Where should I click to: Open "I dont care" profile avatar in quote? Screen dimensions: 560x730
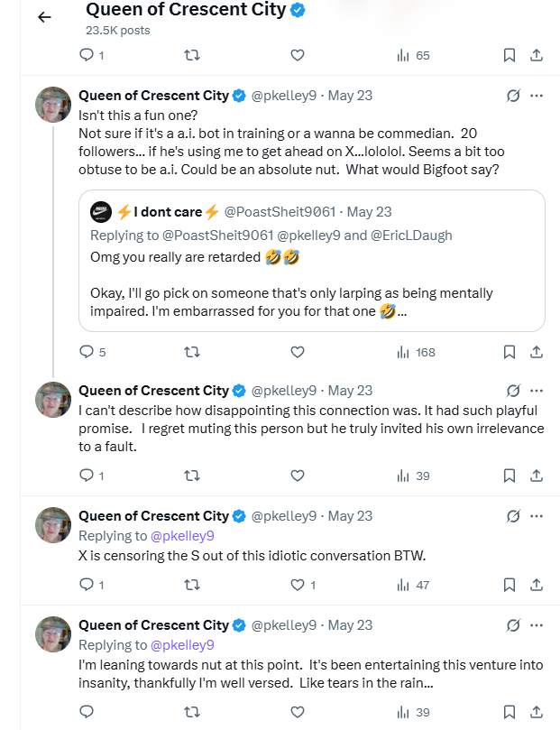click(101, 212)
